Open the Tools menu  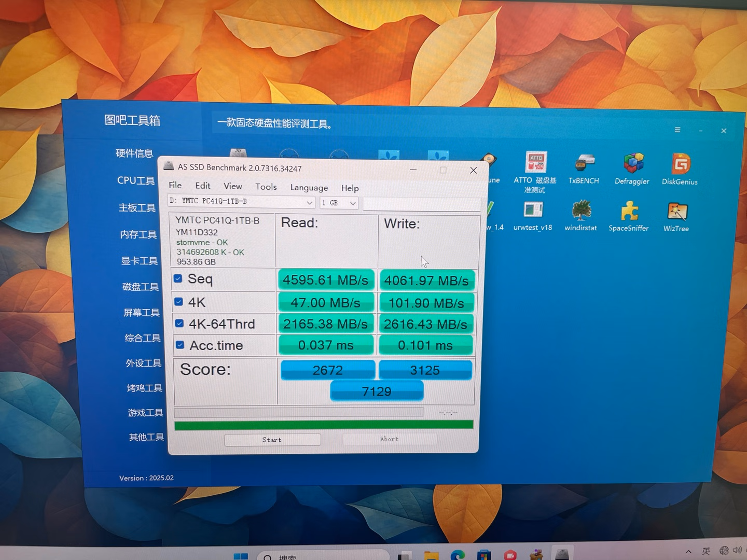[x=266, y=187]
